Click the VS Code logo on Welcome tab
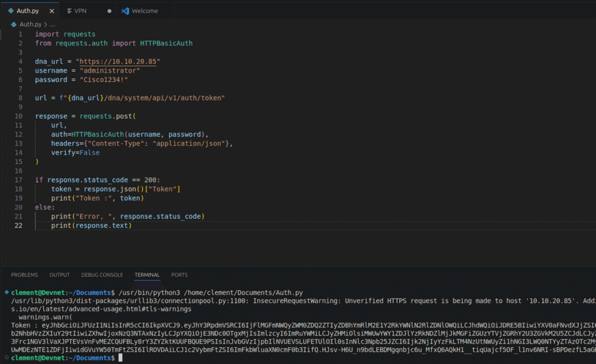Image resolution: width=596 pixels, height=364 pixels. (125, 11)
